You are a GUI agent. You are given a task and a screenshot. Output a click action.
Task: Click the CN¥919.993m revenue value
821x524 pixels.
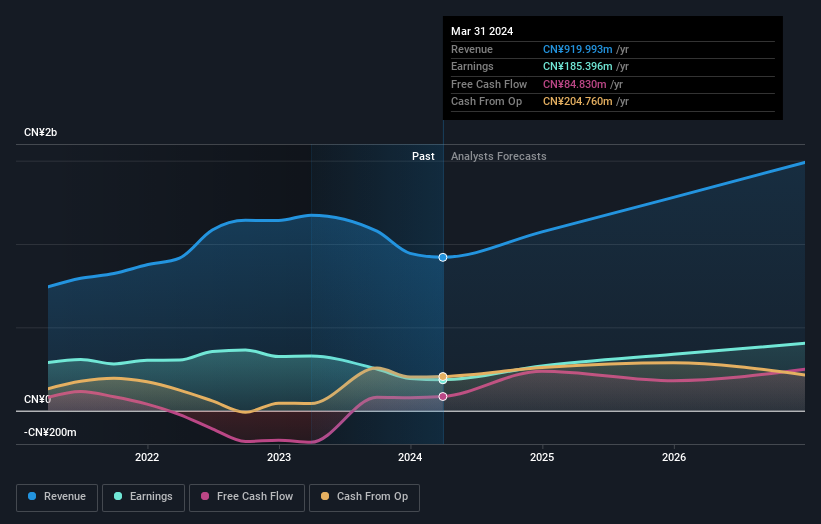578,49
